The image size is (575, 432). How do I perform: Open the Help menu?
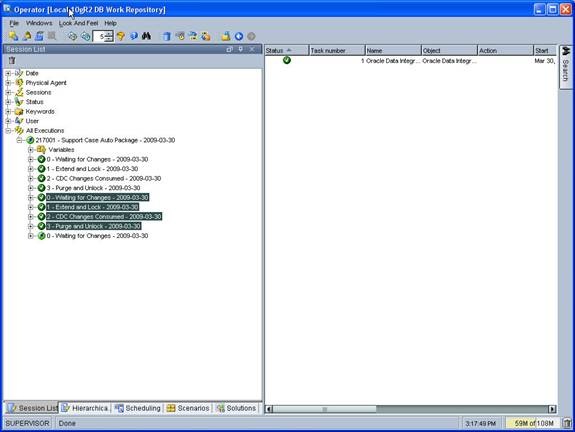click(x=110, y=23)
